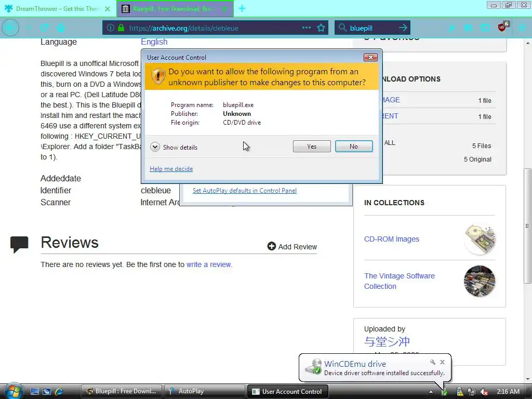This screenshot has height=399, width=532.
Task: Open the uploader profile link
Action: (387, 341)
